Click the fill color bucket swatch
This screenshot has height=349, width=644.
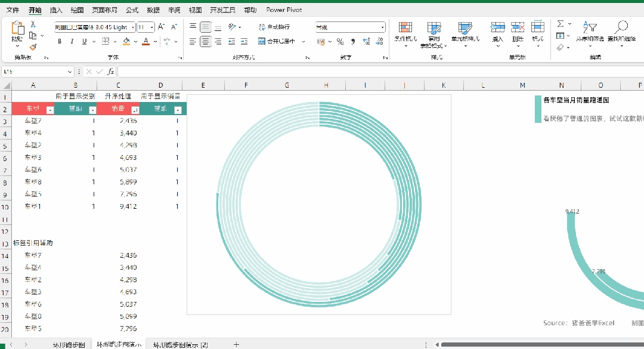click(x=126, y=41)
